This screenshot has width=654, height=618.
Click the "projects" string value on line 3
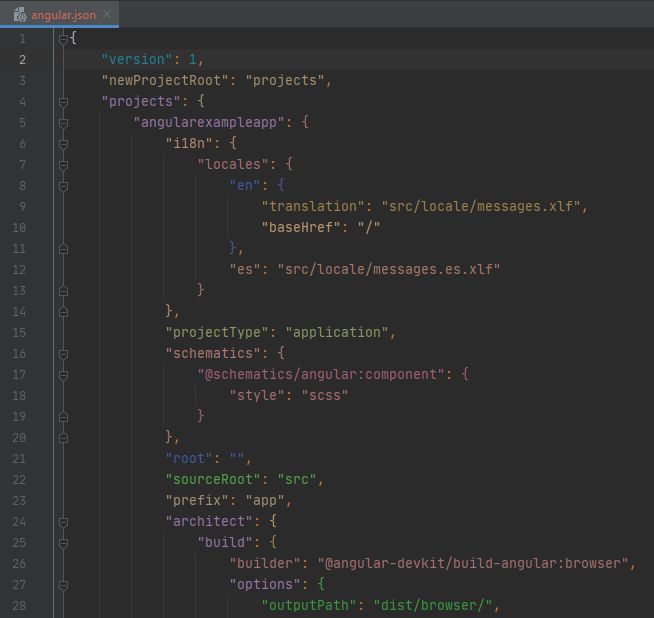pos(285,80)
